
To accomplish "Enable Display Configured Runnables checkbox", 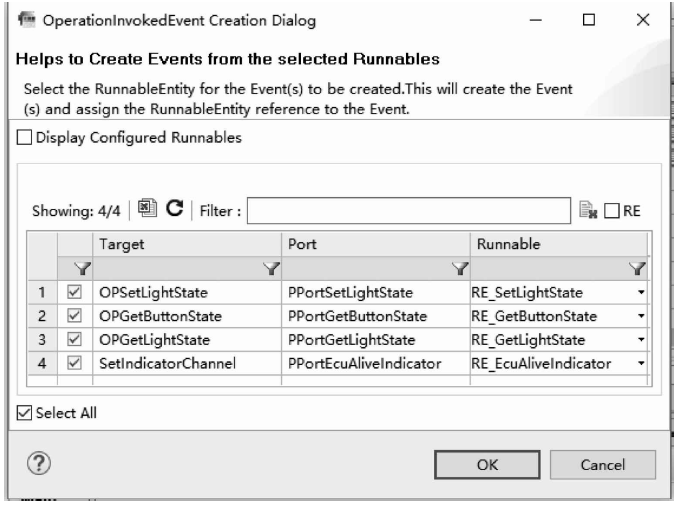I will (x=25, y=139).
